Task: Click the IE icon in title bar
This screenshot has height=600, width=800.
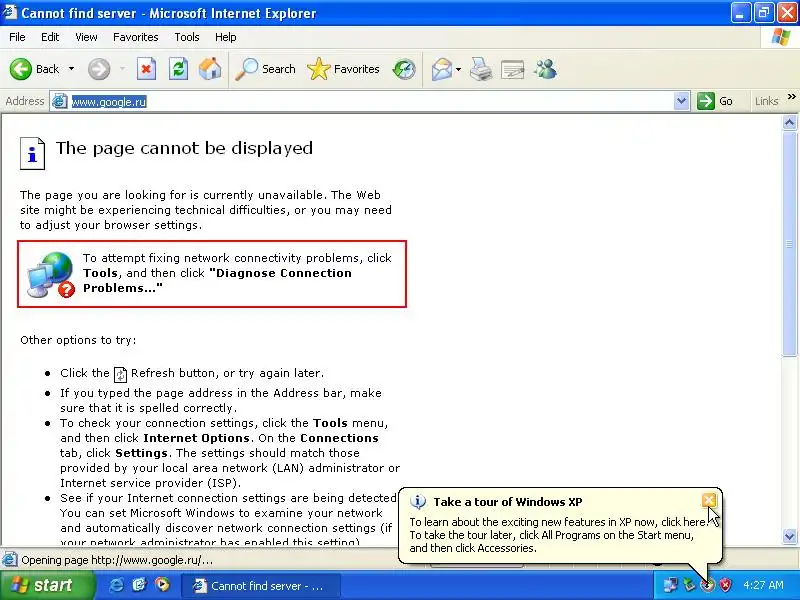Action: pyautogui.click(x=10, y=12)
